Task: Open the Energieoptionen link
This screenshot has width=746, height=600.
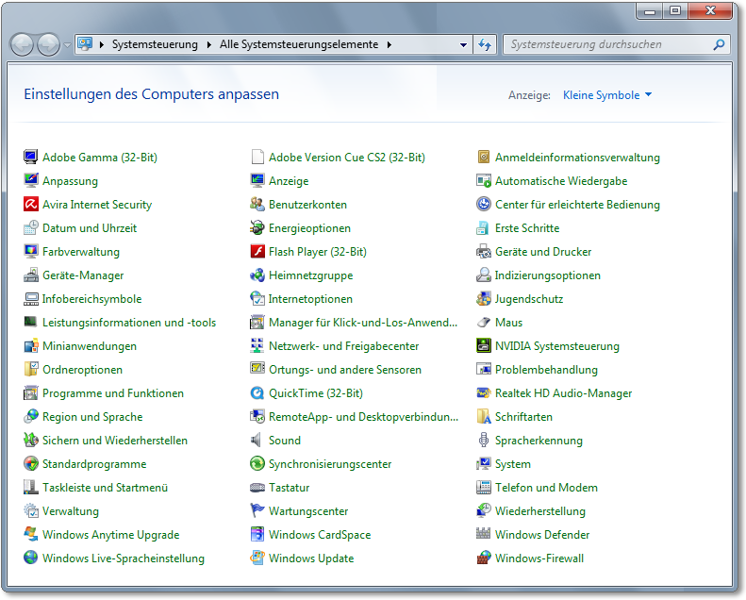Action: coord(309,228)
